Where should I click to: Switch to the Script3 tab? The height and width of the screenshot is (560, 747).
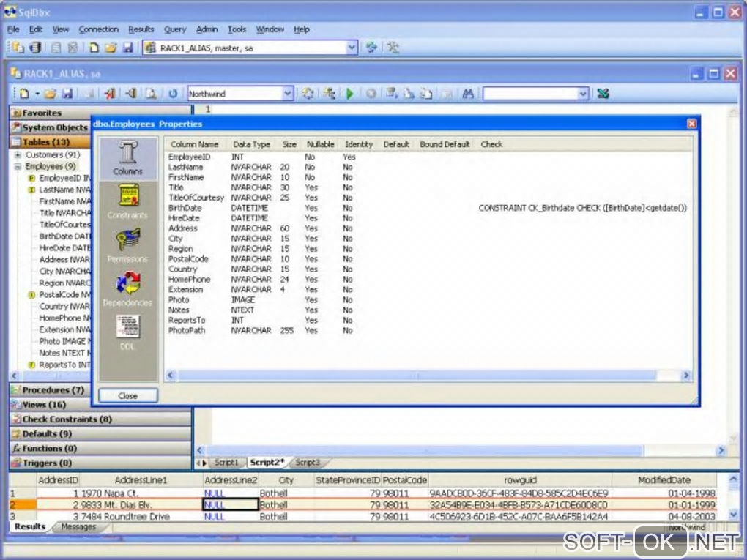(308, 463)
